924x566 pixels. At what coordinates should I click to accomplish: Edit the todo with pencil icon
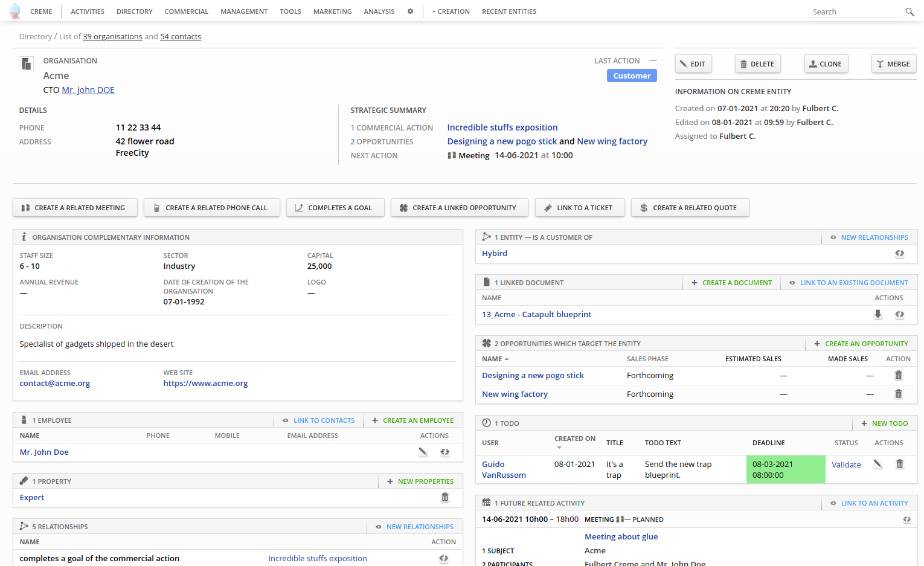tap(877, 464)
